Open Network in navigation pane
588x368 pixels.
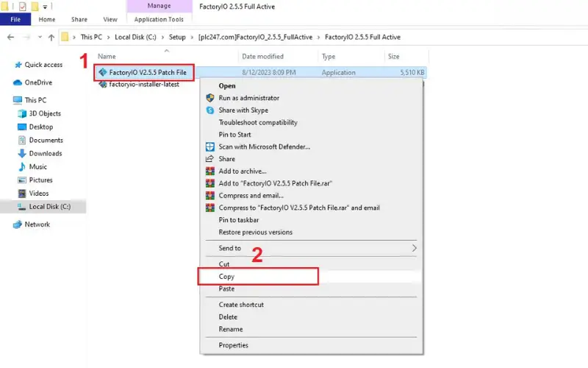pos(37,224)
